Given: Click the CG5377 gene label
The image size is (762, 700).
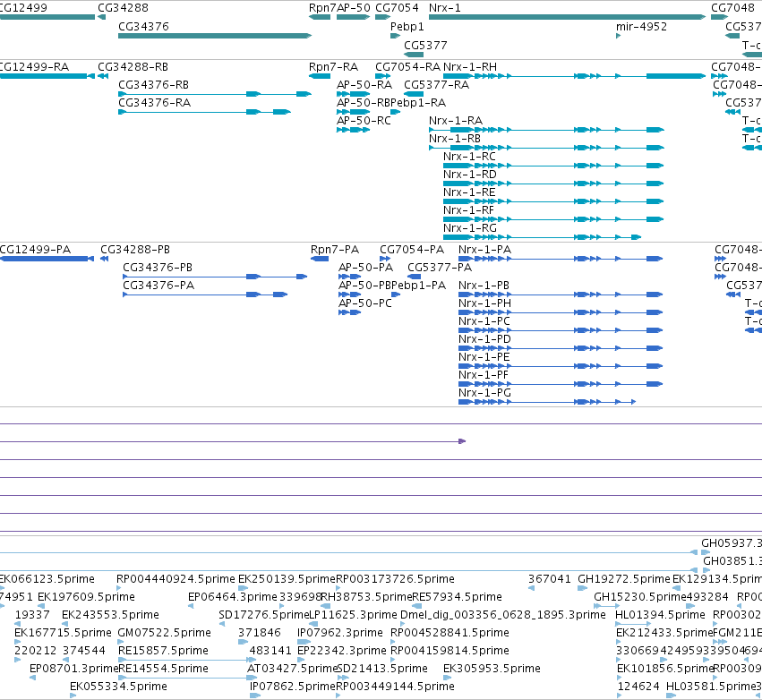Looking at the screenshot, I should click(425, 45).
